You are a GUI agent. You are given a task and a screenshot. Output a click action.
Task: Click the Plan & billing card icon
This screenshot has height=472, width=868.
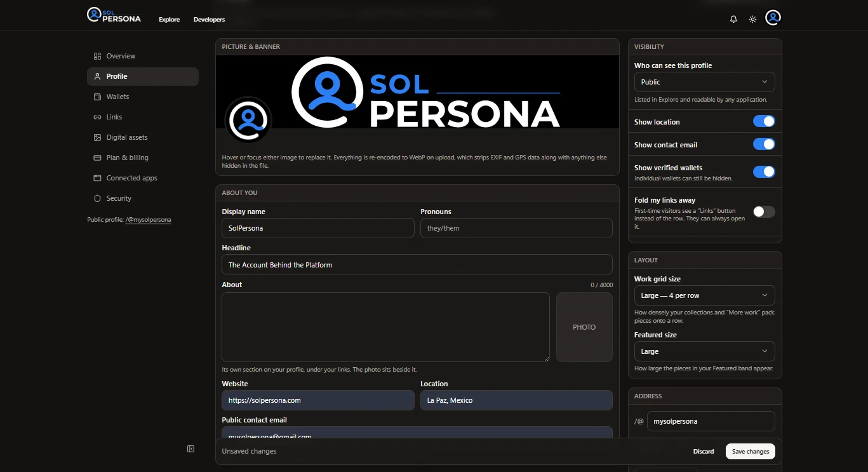tap(97, 158)
